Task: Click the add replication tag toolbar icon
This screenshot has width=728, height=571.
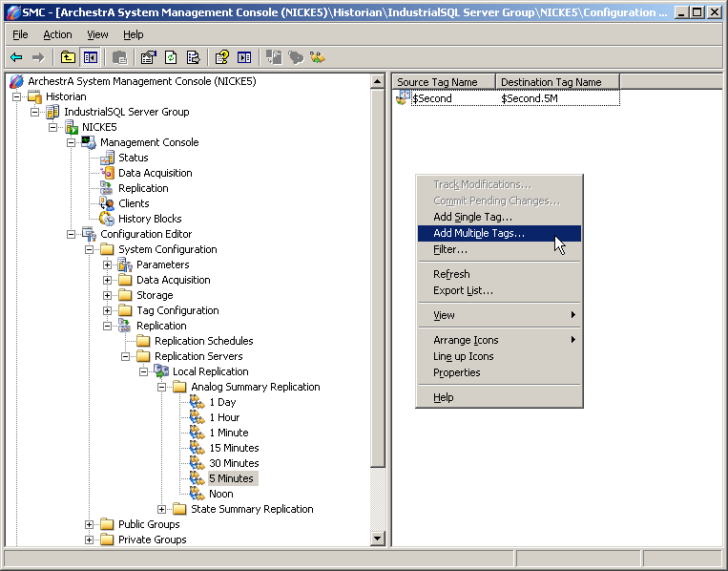Action: click(318, 57)
